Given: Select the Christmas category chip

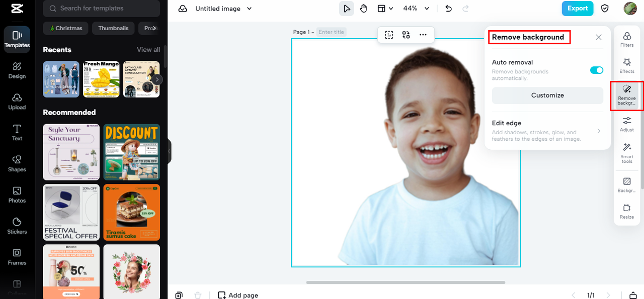Looking at the screenshot, I should (x=66, y=28).
